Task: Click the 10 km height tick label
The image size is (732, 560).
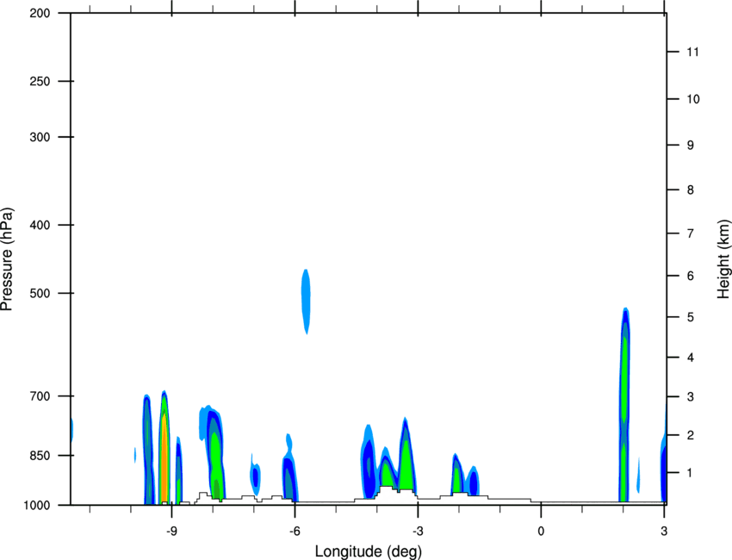Action: click(x=692, y=99)
